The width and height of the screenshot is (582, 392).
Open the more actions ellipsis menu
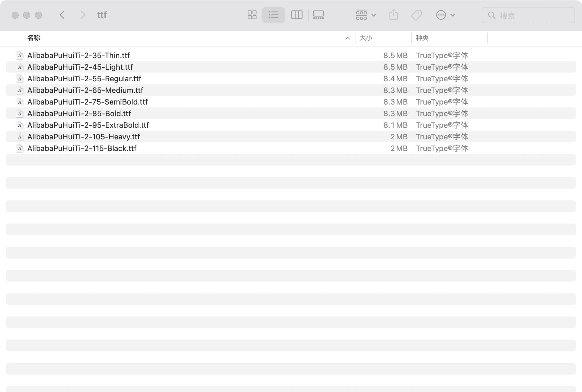coord(445,15)
